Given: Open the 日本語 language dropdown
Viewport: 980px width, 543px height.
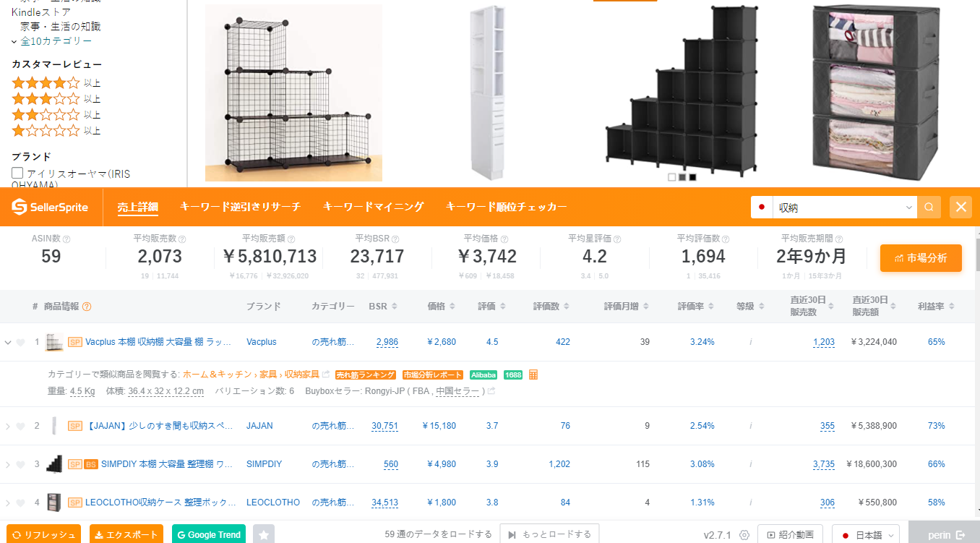Looking at the screenshot, I should point(866,535).
